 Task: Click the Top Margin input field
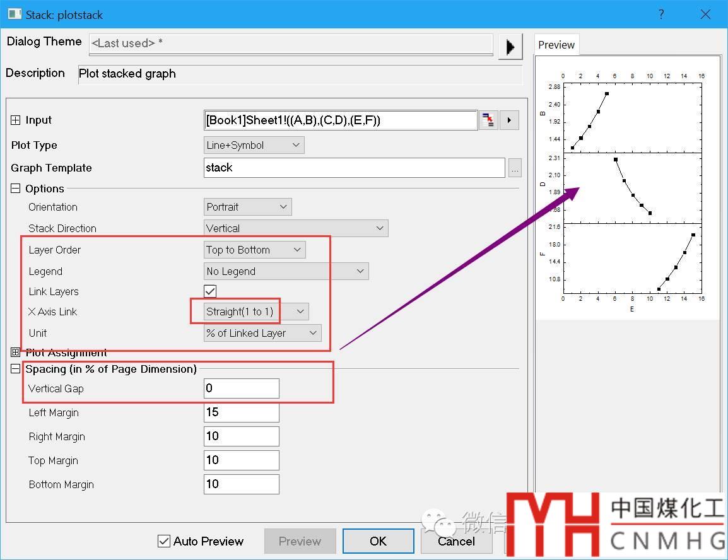[242, 460]
